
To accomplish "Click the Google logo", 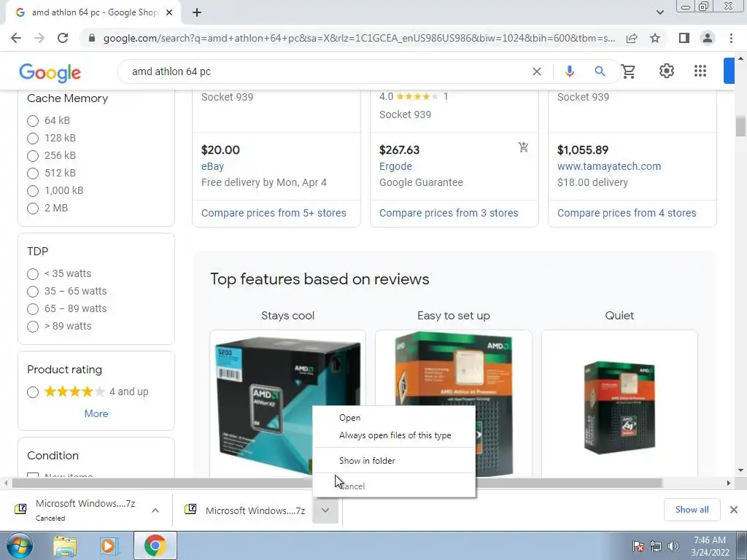I will pyautogui.click(x=50, y=73).
